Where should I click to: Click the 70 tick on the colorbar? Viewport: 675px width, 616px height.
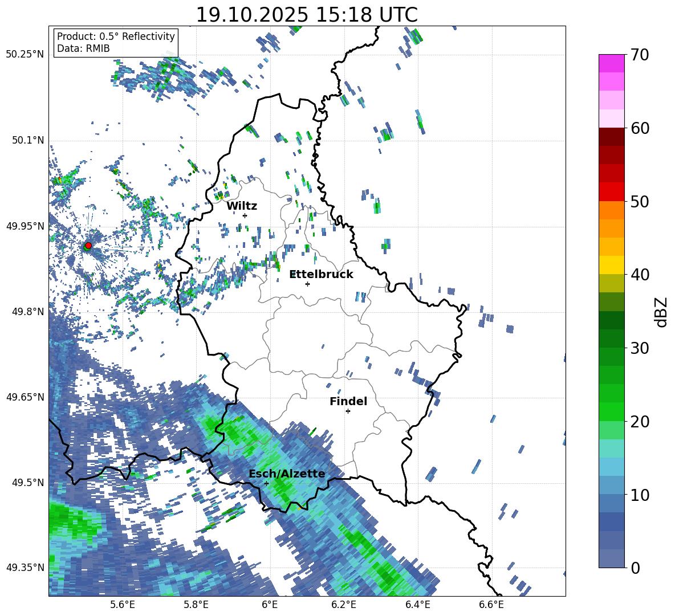(x=640, y=55)
